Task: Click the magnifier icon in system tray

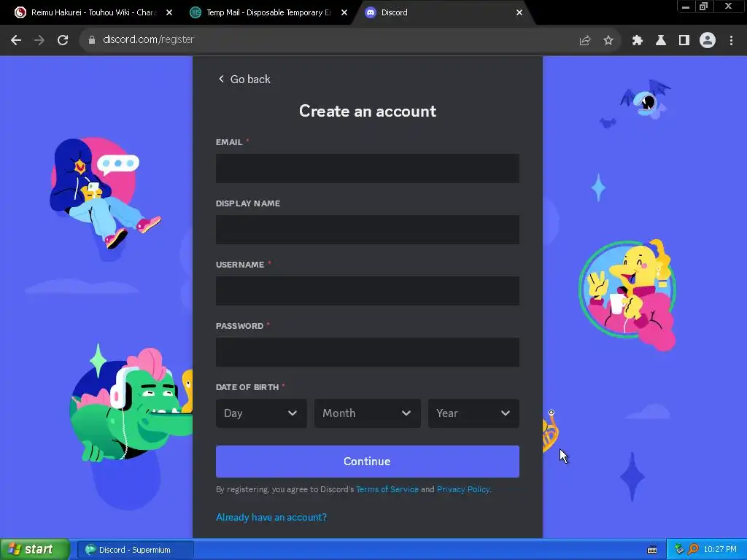Action: point(693,550)
